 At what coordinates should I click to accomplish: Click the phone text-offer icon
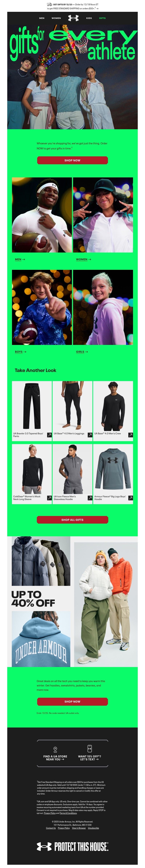90,749
